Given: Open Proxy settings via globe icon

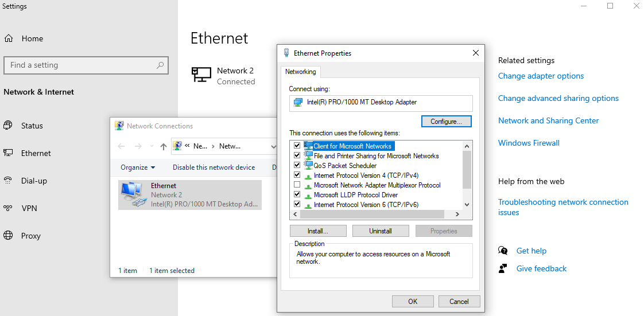Looking at the screenshot, I should coord(9,236).
